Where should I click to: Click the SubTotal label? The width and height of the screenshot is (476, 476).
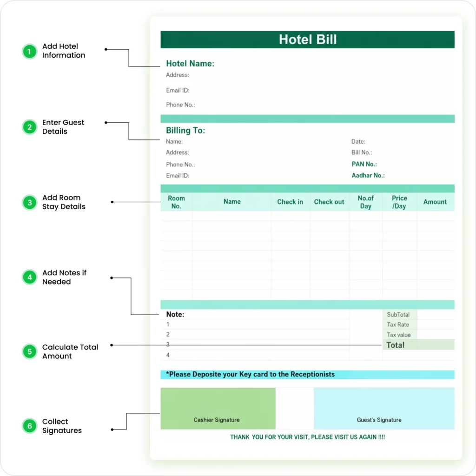click(398, 315)
